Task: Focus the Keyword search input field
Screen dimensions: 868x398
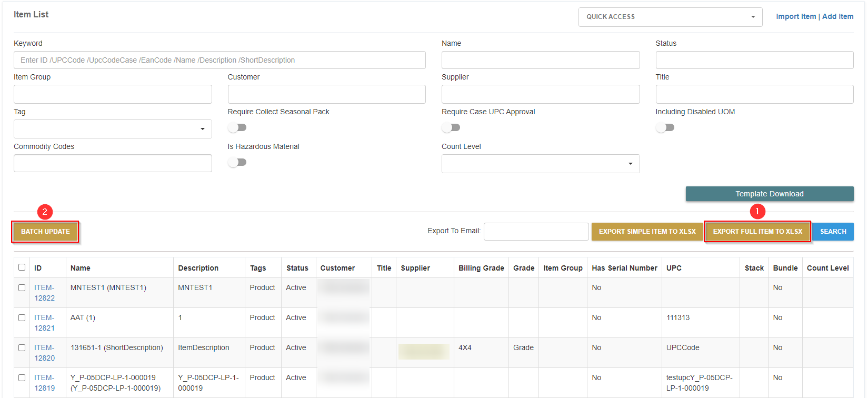Action: 220,60
